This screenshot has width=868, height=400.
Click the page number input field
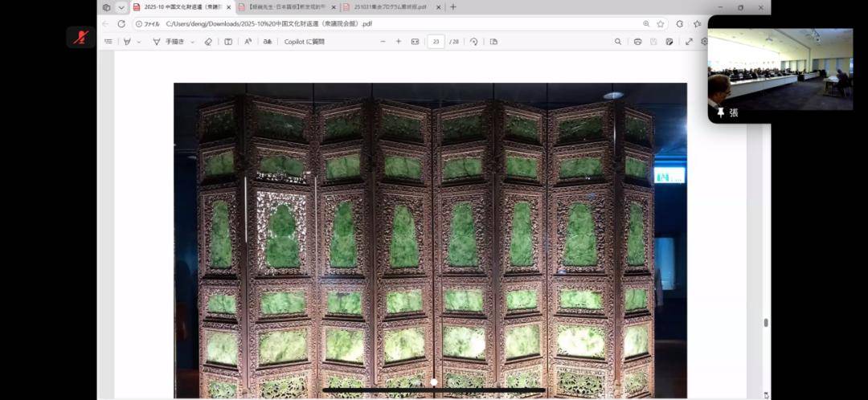click(436, 42)
